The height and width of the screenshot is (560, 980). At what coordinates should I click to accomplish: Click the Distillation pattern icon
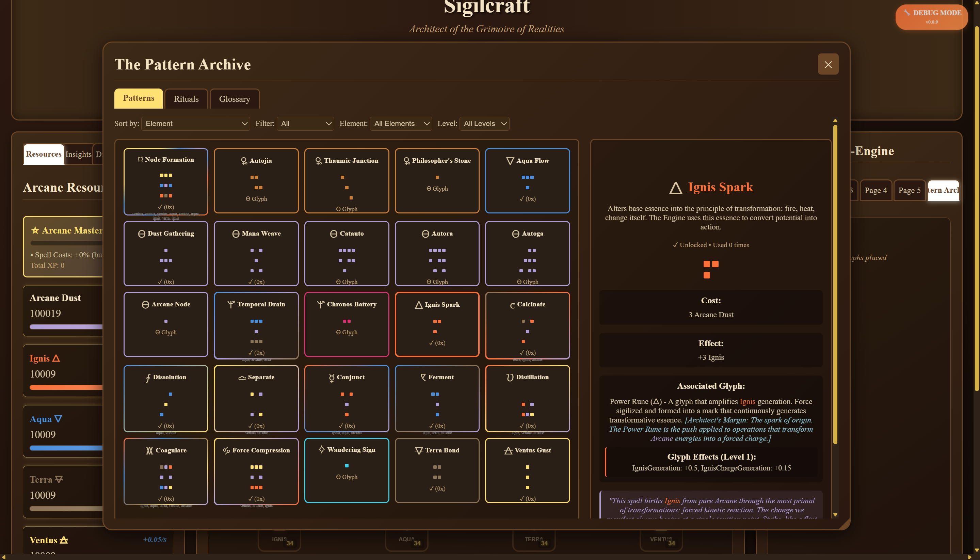tap(510, 377)
